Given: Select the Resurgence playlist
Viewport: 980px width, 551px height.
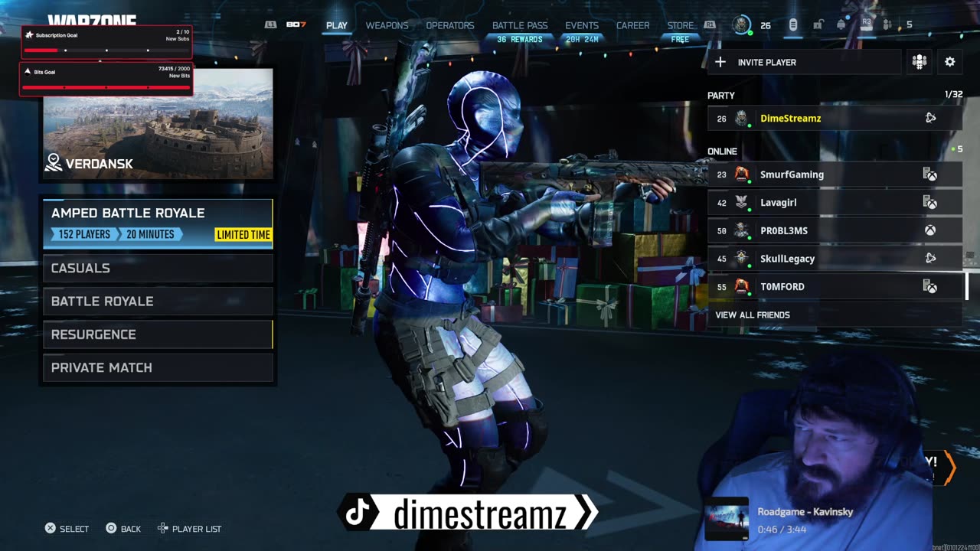Looking at the screenshot, I should tap(158, 334).
